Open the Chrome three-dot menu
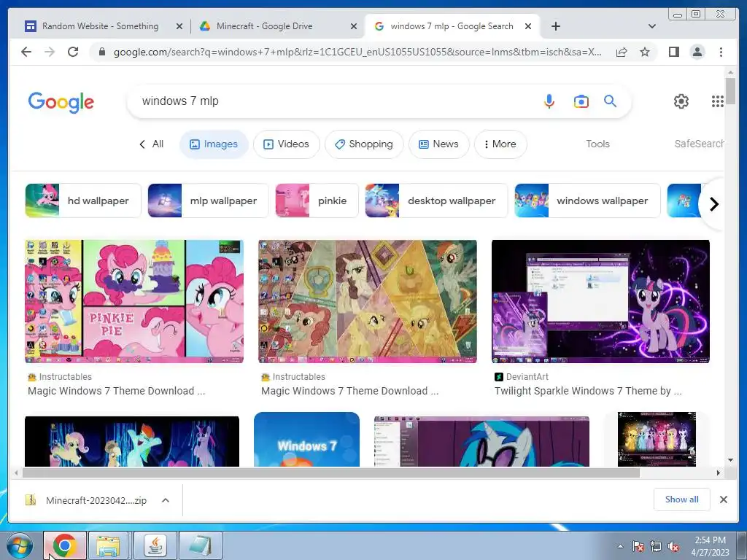Screen dimensions: 747x560 pyautogui.click(x=721, y=52)
